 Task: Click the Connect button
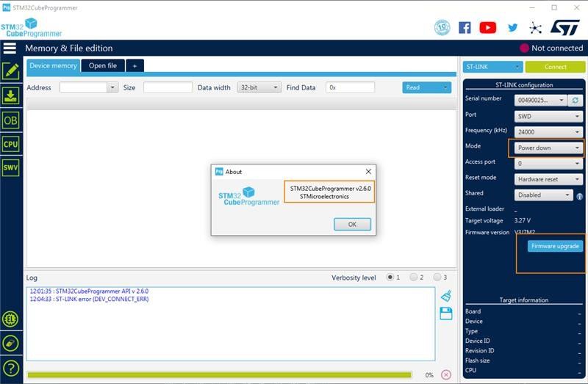(555, 67)
